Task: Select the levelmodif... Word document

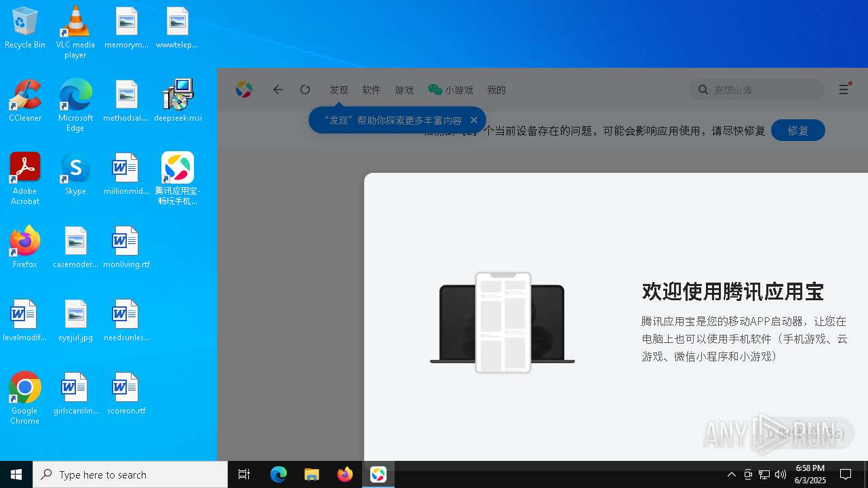Action: (x=25, y=320)
